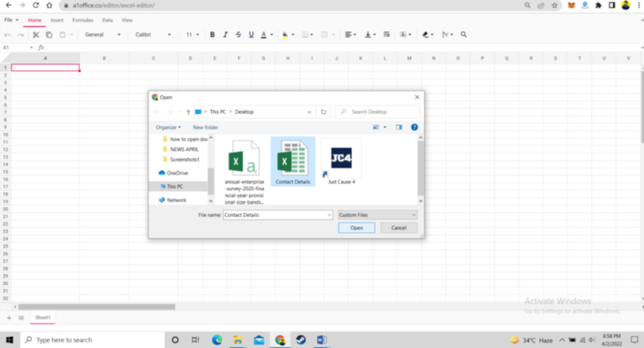The width and height of the screenshot is (644, 348).
Task: Select the Just Cause 4 shortcut
Action: (341, 162)
